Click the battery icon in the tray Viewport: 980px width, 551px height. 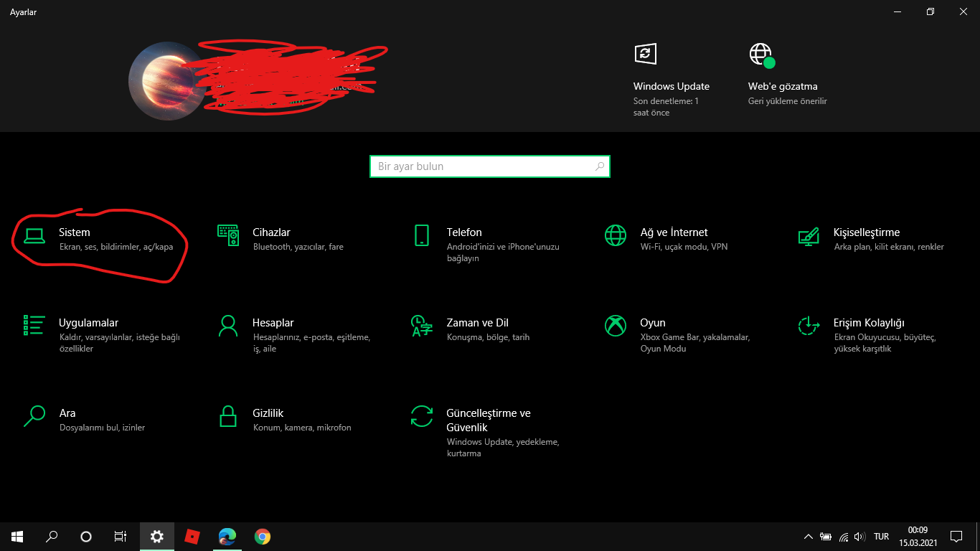tap(826, 537)
